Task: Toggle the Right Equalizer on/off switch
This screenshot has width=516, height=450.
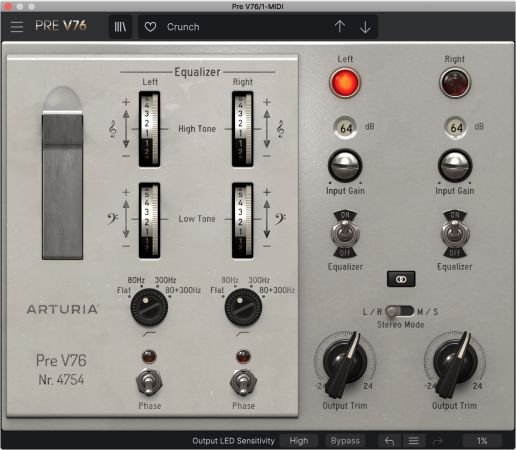Action: pyautogui.click(x=455, y=234)
